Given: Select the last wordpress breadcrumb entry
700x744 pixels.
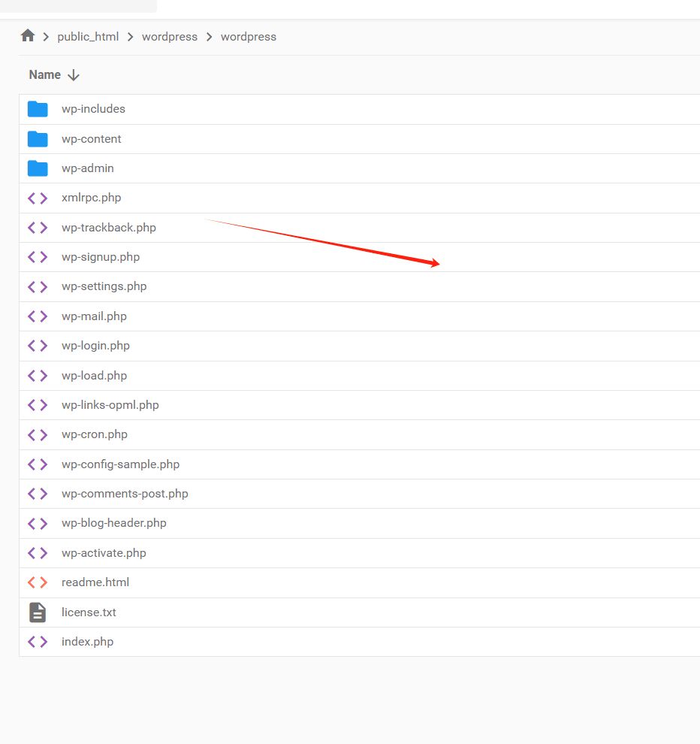Looking at the screenshot, I should click(249, 37).
